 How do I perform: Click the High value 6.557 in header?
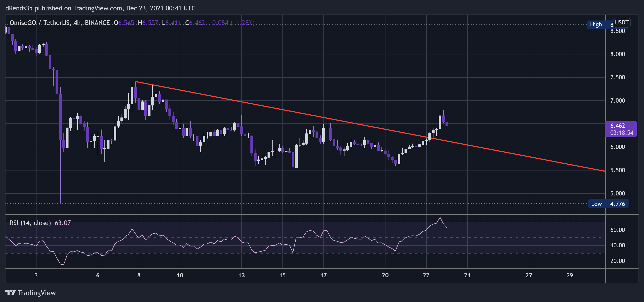[x=150, y=23]
